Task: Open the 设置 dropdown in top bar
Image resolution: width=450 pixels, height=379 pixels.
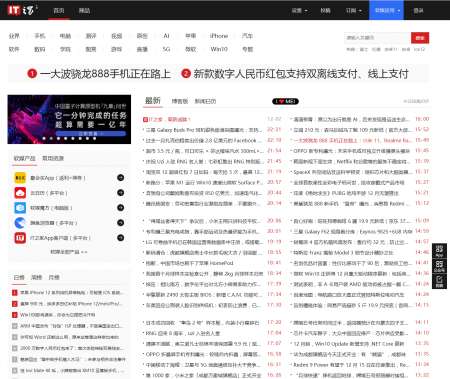Action: click(x=299, y=10)
